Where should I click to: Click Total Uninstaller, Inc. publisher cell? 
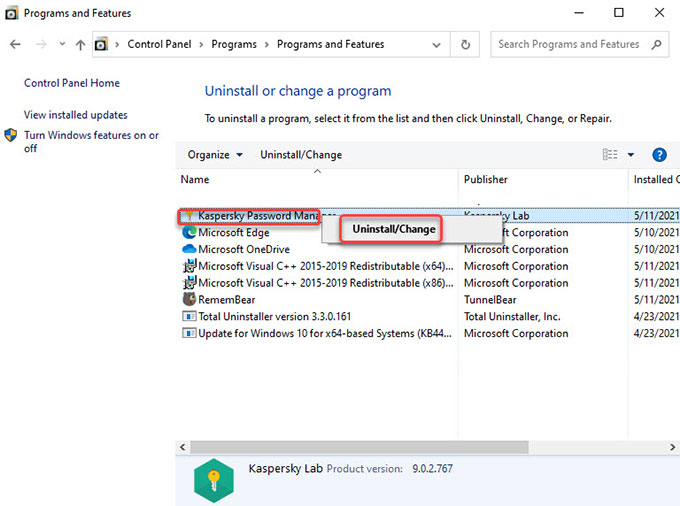[512, 317]
